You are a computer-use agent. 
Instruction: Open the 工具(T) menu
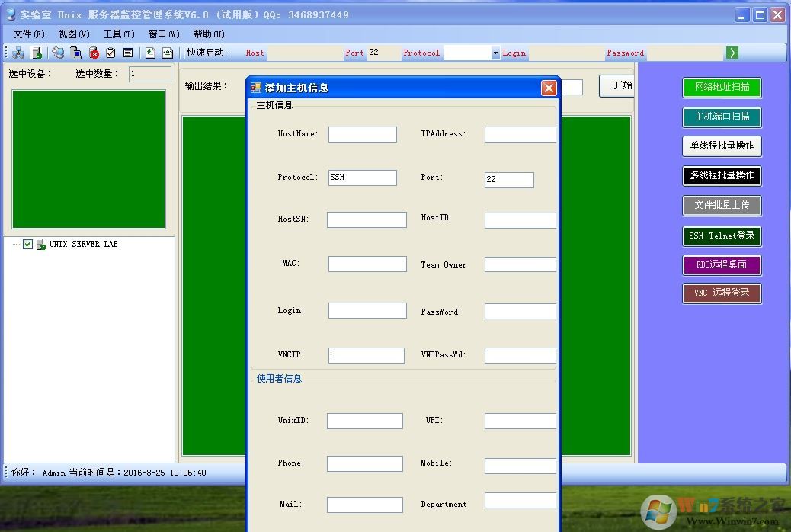pos(119,34)
